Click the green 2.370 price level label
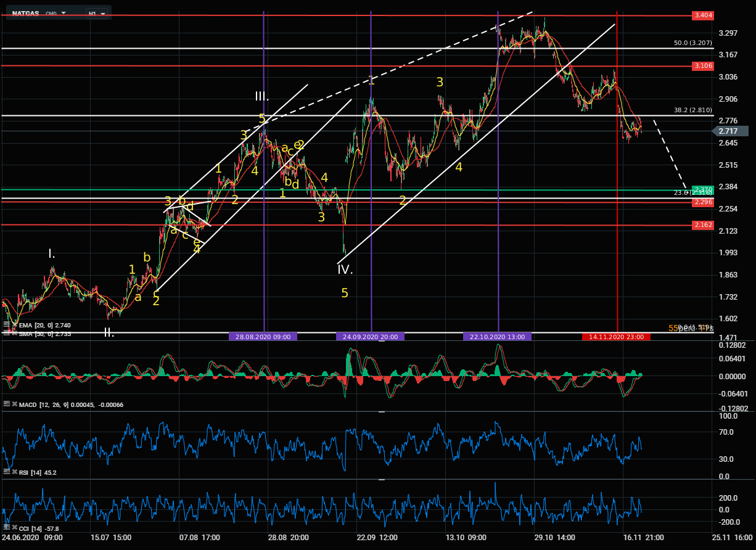 [x=703, y=190]
